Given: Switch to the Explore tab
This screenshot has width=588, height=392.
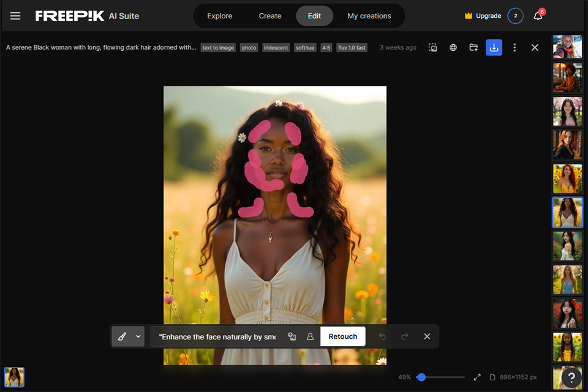Looking at the screenshot, I should 220,16.
